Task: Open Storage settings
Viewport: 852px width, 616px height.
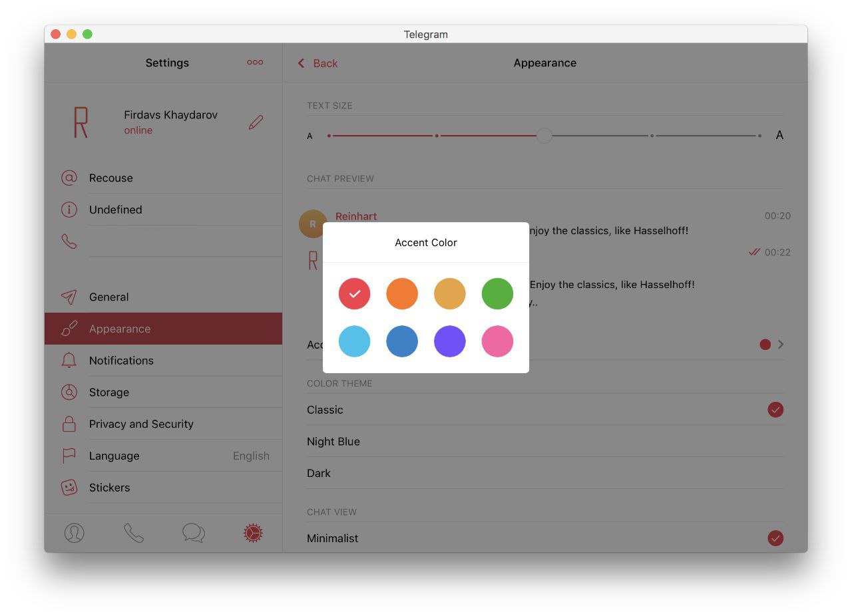Action: (x=163, y=392)
